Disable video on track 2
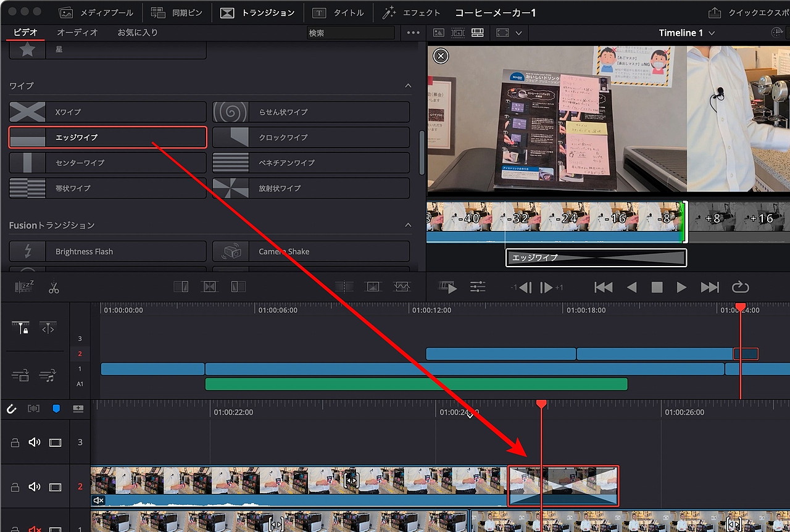 click(56, 487)
